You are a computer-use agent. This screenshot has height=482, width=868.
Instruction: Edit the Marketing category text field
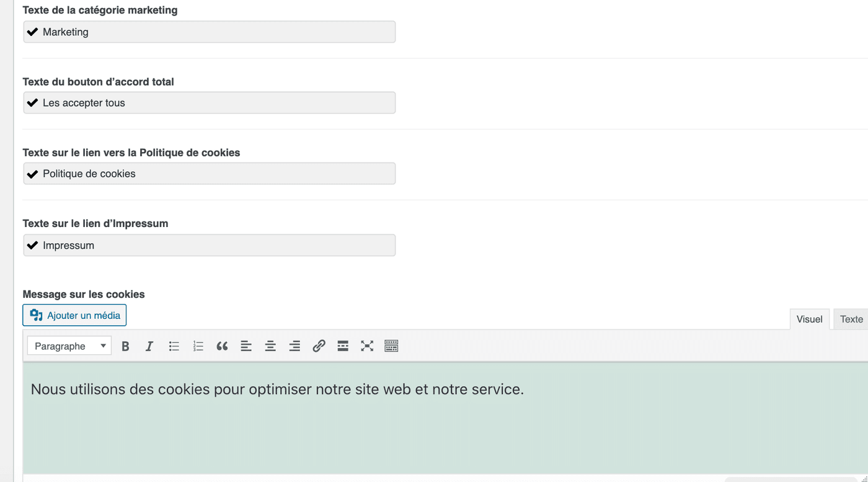(x=210, y=32)
